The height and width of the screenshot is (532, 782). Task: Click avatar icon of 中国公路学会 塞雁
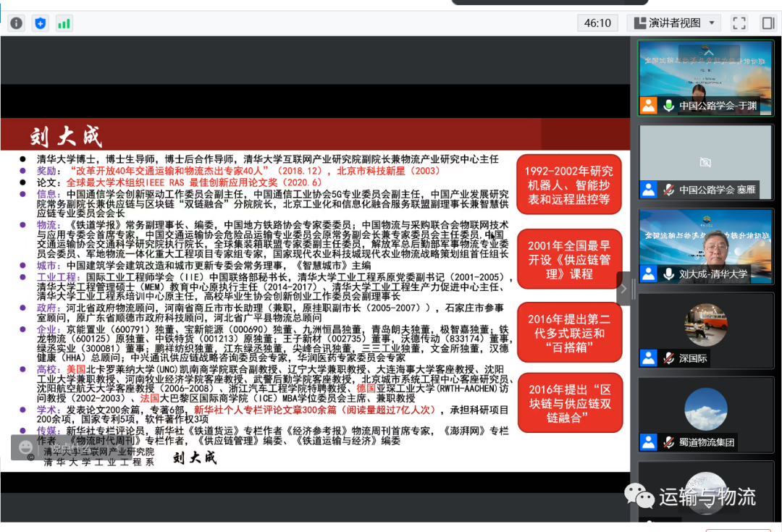point(648,190)
